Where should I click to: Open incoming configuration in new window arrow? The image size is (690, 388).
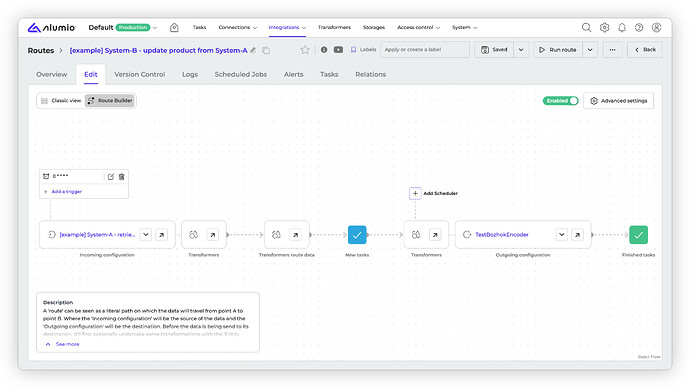click(161, 234)
